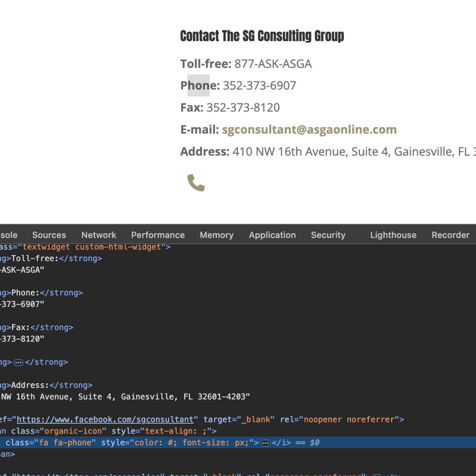
Task: Click the inline style color font-size value
Action: click(192, 443)
